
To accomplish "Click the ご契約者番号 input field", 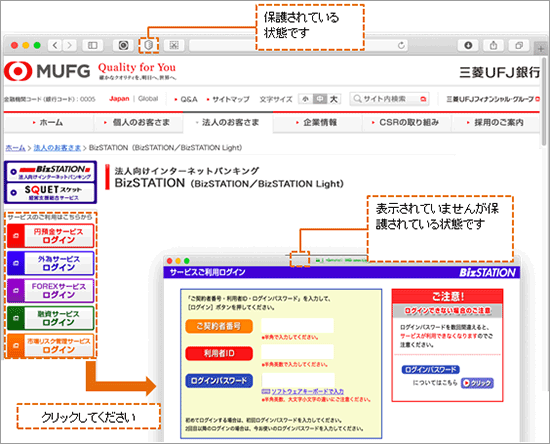I will tap(297, 326).
